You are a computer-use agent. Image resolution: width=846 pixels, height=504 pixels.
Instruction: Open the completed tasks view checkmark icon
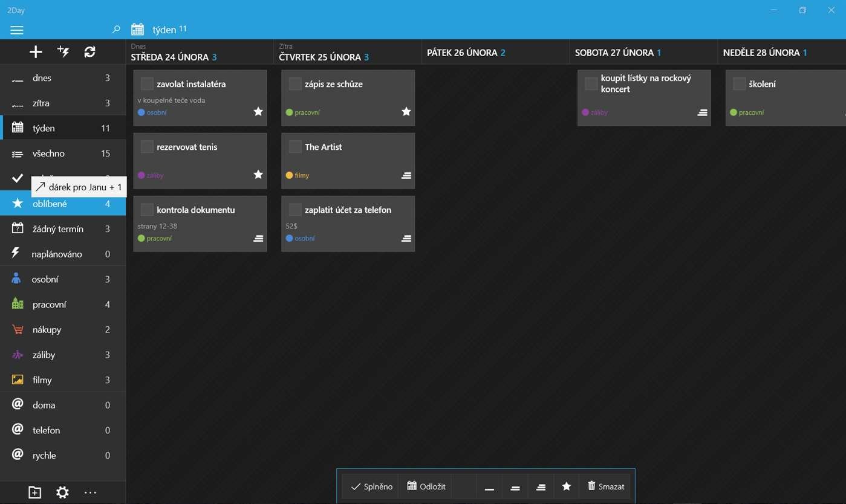18,178
